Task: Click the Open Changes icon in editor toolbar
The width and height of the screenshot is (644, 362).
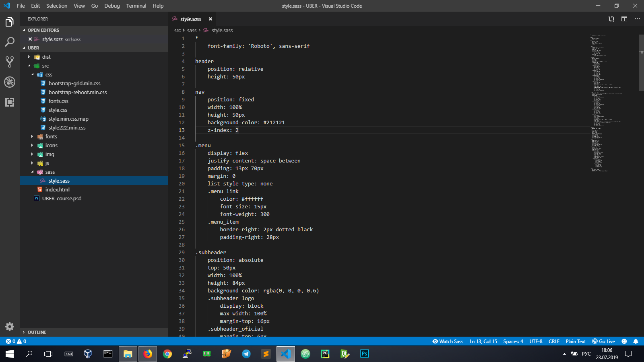Action: tap(611, 19)
